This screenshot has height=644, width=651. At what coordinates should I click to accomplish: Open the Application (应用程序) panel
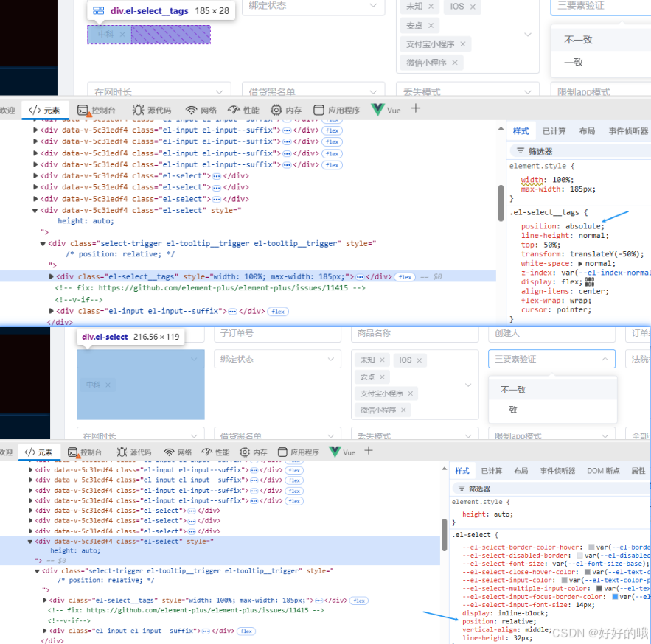click(336, 111)
